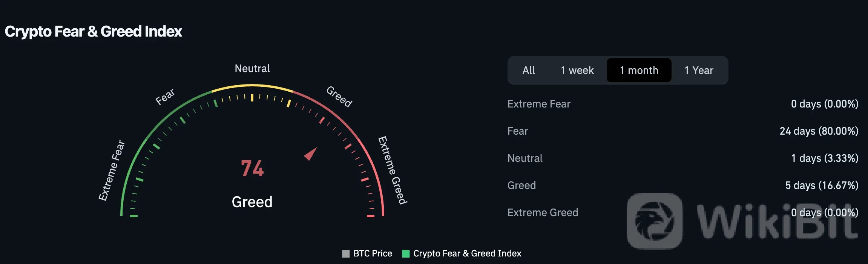Click the Neutral row showing 1 days
Screen dimensions: 868x264
point(683,158)
